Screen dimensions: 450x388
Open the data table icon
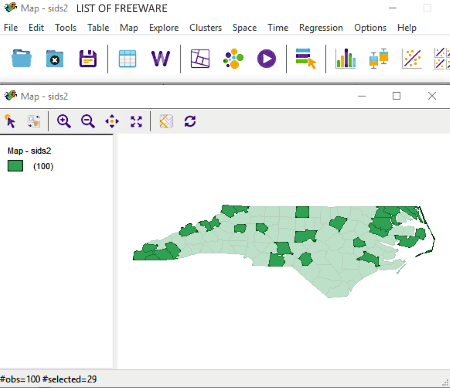pos(127,59)
